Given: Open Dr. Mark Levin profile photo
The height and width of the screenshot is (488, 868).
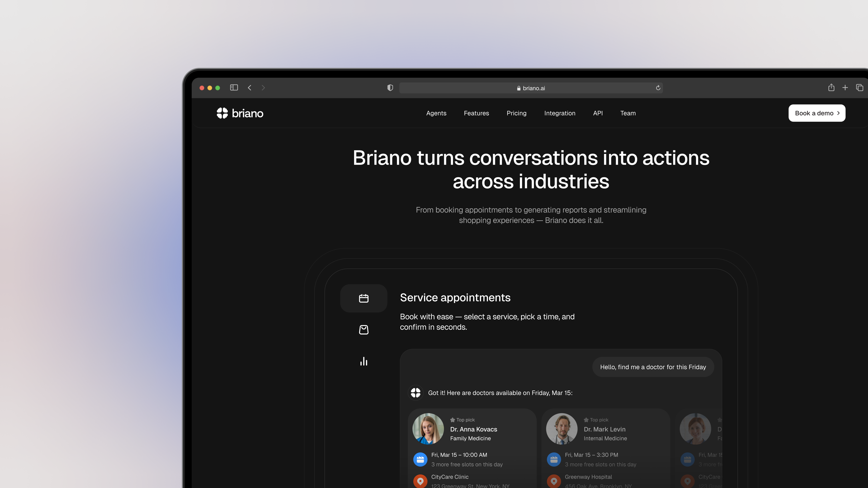Looking at the screenshot, I should (x=562, y=429).
